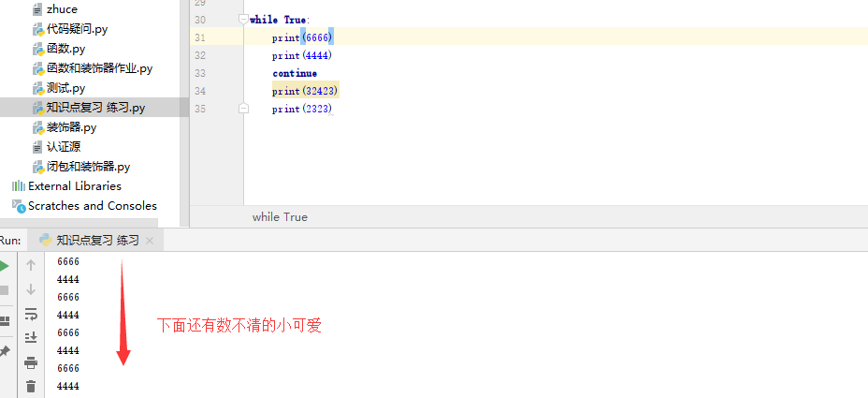Click print(32423) on line 34

click(306, 91)
